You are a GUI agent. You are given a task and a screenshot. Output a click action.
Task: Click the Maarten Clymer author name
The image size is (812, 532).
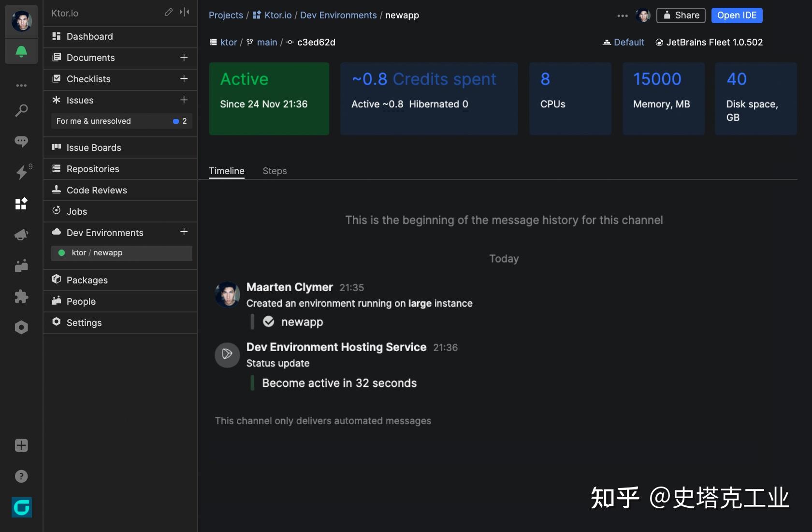pyautogui.click(x=290, y=287)
